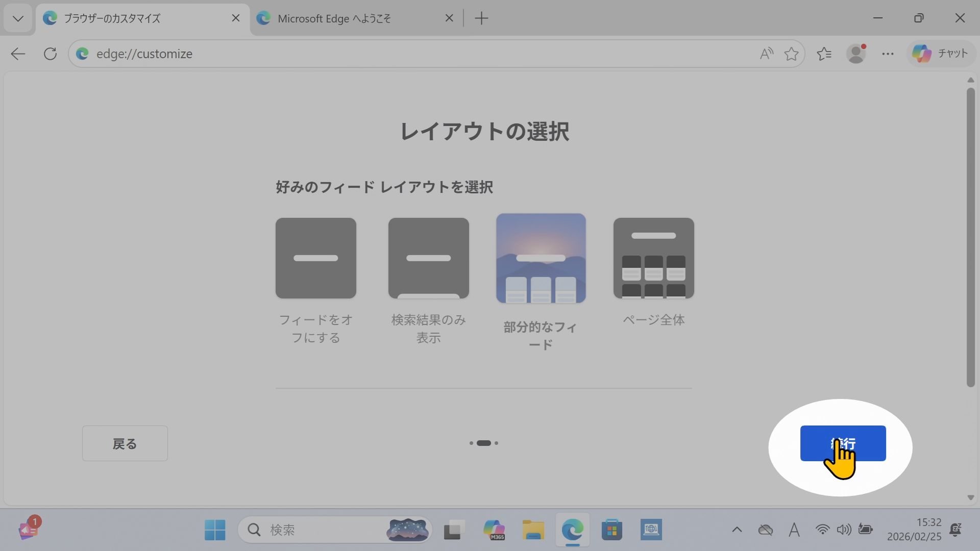Select the ページ全体 feed layout
This screenshot has height=551, width=980.
point(654,258)
